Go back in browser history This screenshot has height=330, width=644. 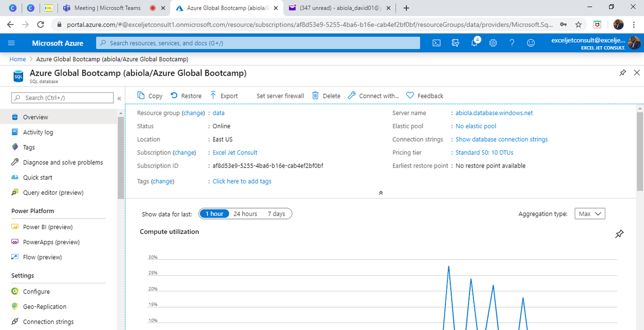pos(10,25)
